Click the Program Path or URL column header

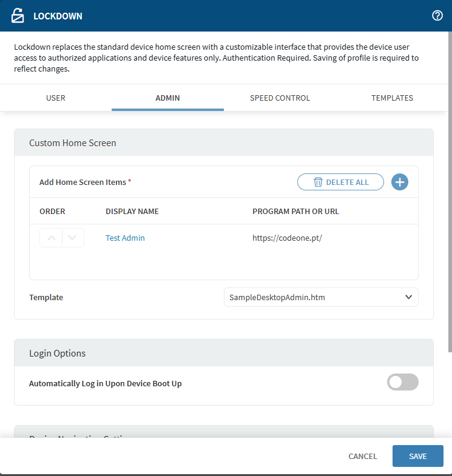(295, 212)
